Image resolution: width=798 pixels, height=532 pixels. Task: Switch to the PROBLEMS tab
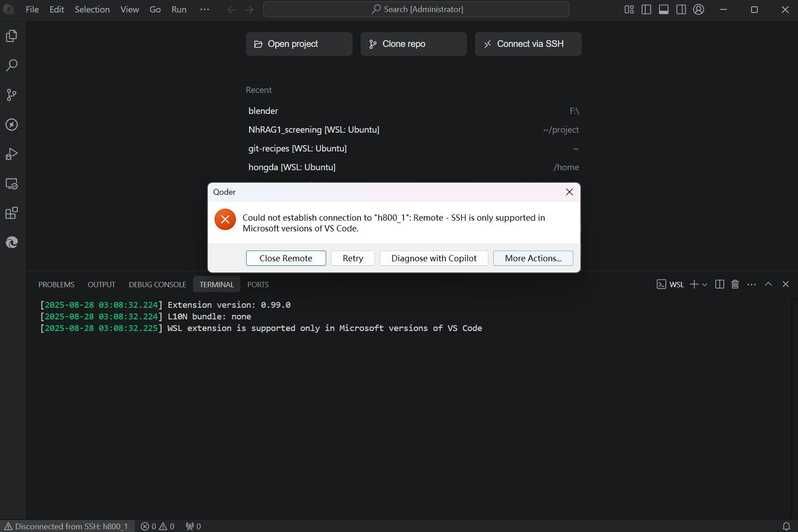click(56, 285)
